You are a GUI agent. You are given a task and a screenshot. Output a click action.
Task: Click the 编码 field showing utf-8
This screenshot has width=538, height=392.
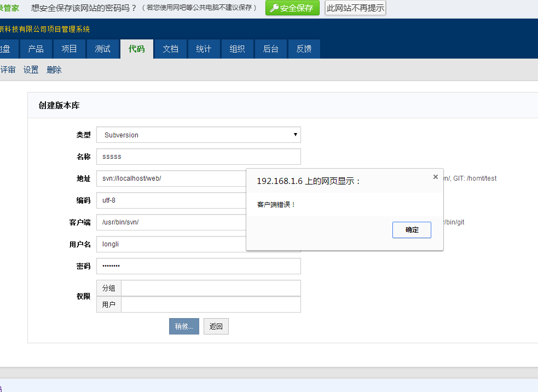(x=171, y=200)
